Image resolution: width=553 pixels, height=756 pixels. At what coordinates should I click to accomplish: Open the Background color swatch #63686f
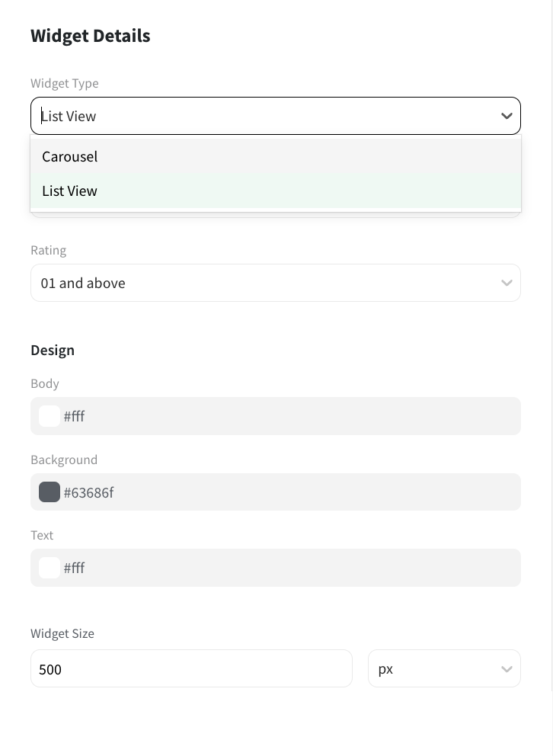click(50, 492)
